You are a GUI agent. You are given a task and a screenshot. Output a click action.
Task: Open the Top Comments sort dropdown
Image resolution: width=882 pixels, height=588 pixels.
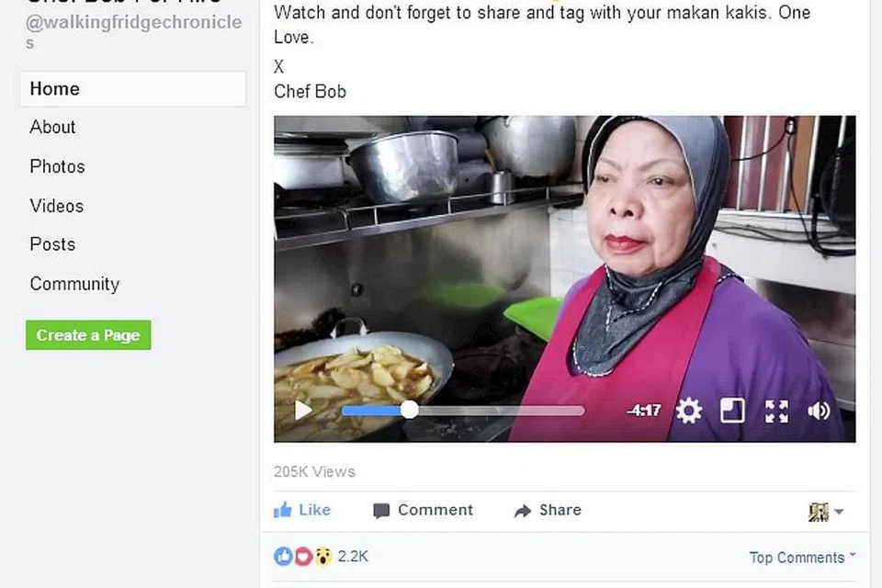click(x=802, y=557)
